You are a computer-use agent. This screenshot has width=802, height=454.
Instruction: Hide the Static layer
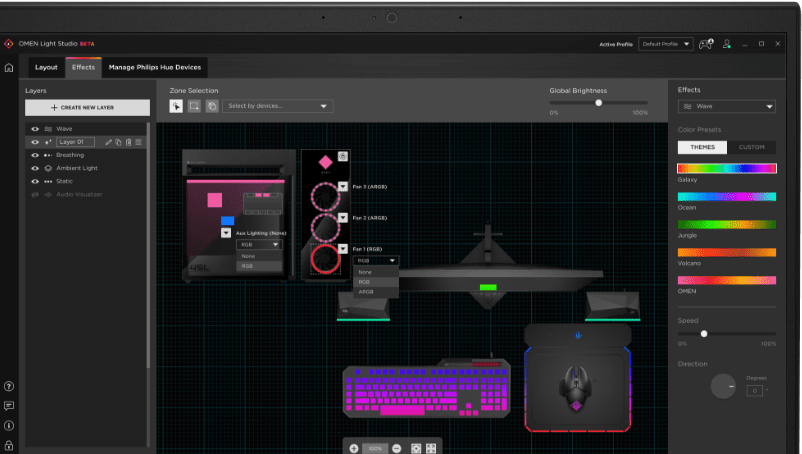pyautogui.click(x=35, y=181)
